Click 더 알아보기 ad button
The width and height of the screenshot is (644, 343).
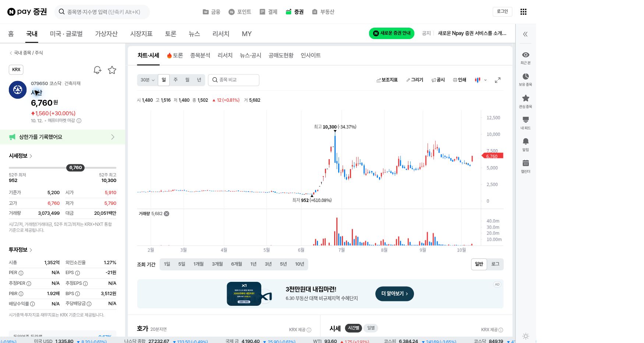click(x=394, y=294)
